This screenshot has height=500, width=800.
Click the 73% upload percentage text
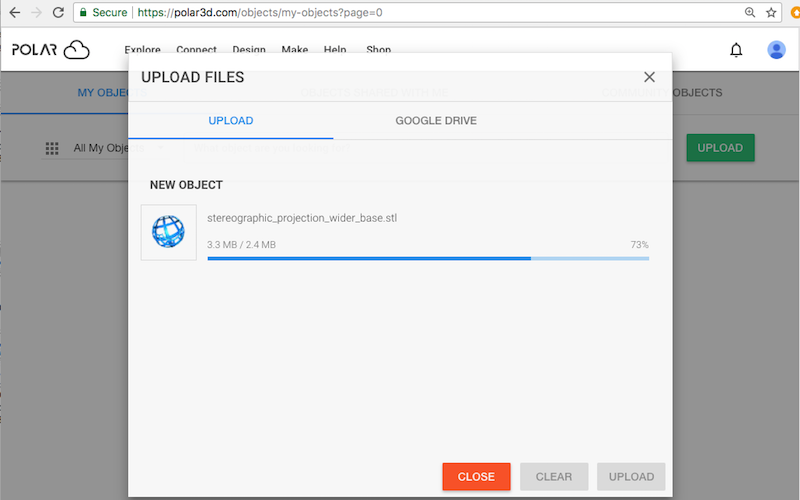coord(639,245)
